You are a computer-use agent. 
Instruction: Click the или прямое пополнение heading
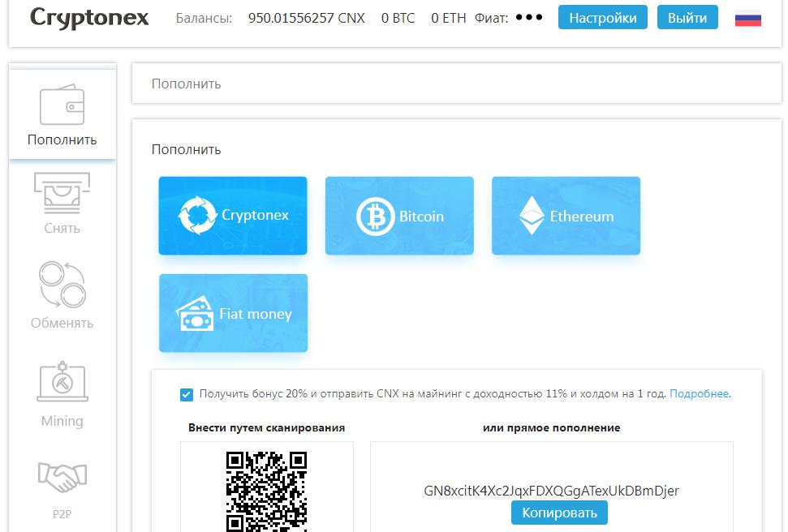pos(551,428)
